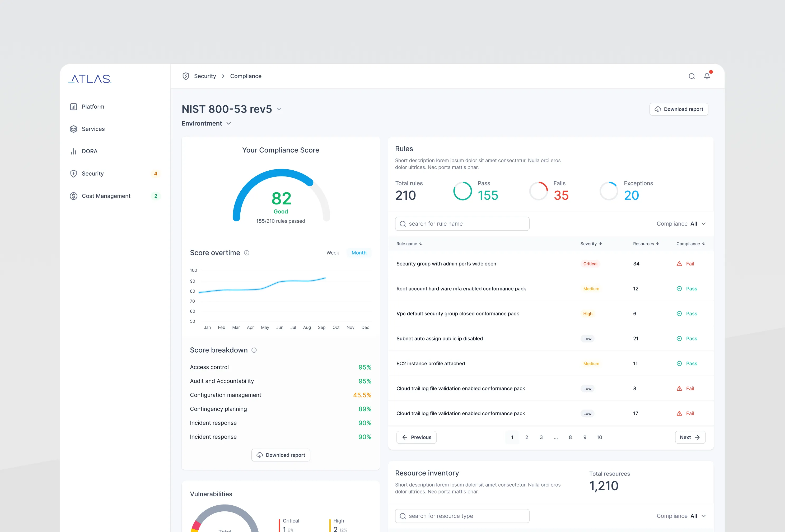Viewport: 785px width, 532px height.
Task: Click the Platform sidebar icon
Action: point(73,107)
